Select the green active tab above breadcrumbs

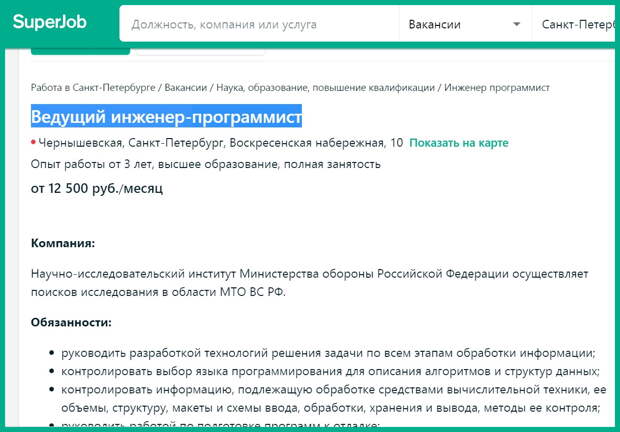(80, 47)
